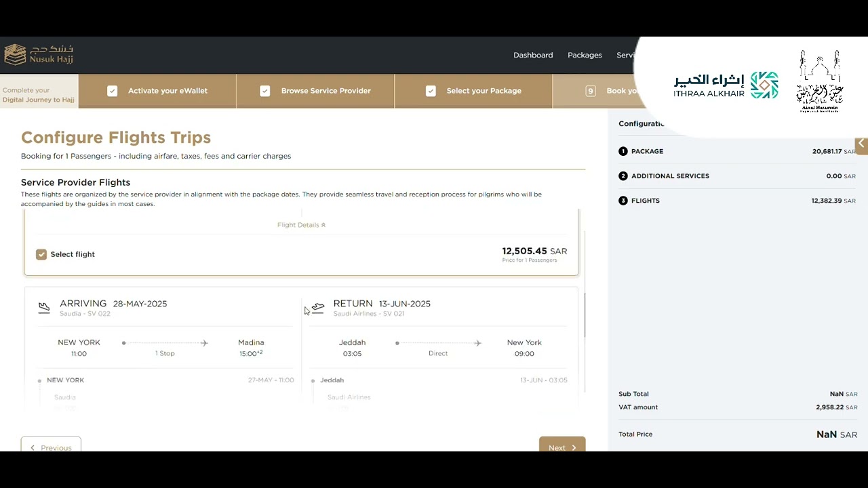Collapse the configuration side panel arrow

(861, 144)
